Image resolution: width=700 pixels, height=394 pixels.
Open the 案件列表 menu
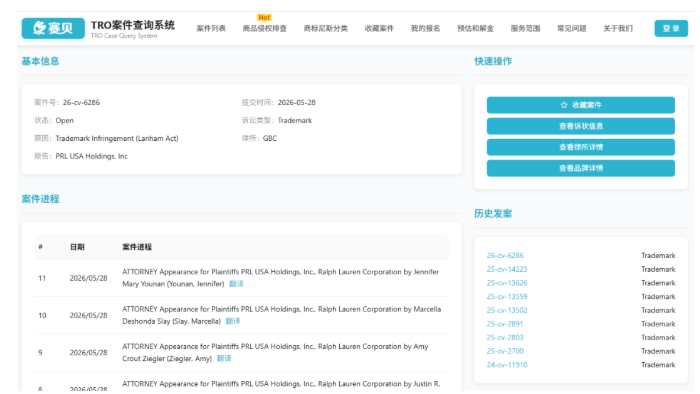(211, 29)
